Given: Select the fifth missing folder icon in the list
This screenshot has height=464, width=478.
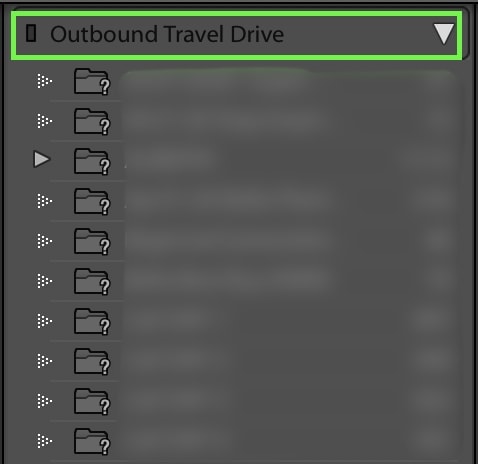Looking at the screenshot, I should [92, 242].
